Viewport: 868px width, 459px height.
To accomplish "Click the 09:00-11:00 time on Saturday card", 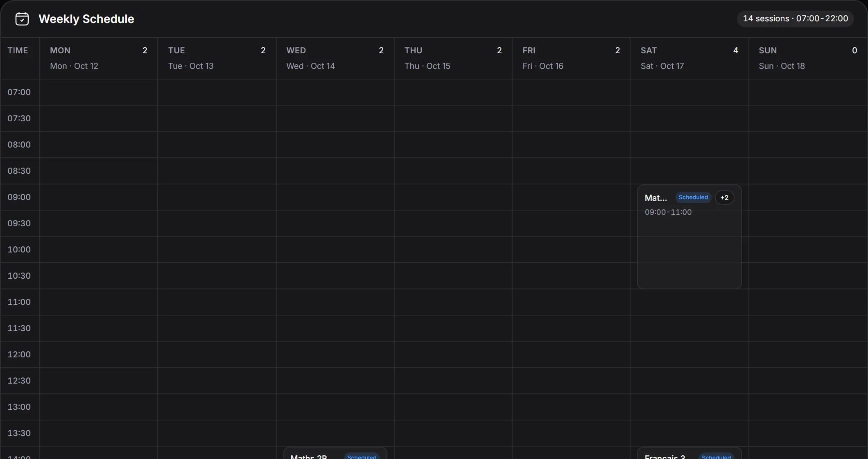I will [x=668, y=212].
